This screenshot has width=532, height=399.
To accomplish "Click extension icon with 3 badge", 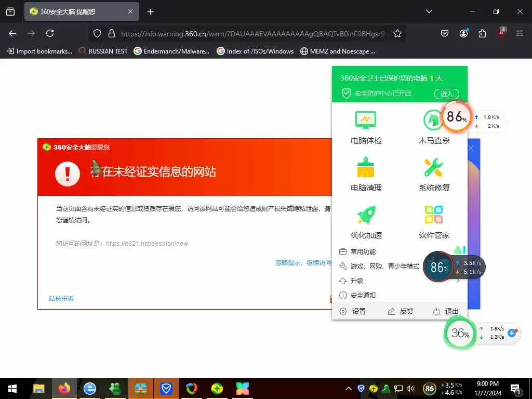I will point(501,33).
